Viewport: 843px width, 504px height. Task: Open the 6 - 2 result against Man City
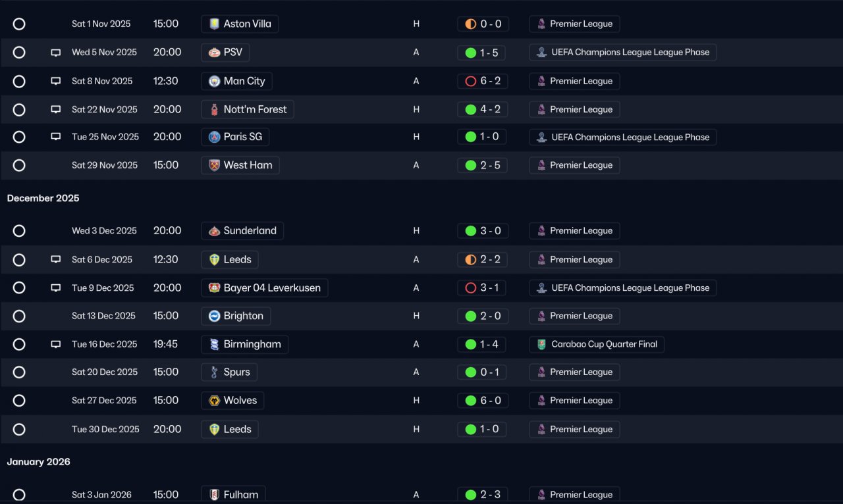(483, 81)
